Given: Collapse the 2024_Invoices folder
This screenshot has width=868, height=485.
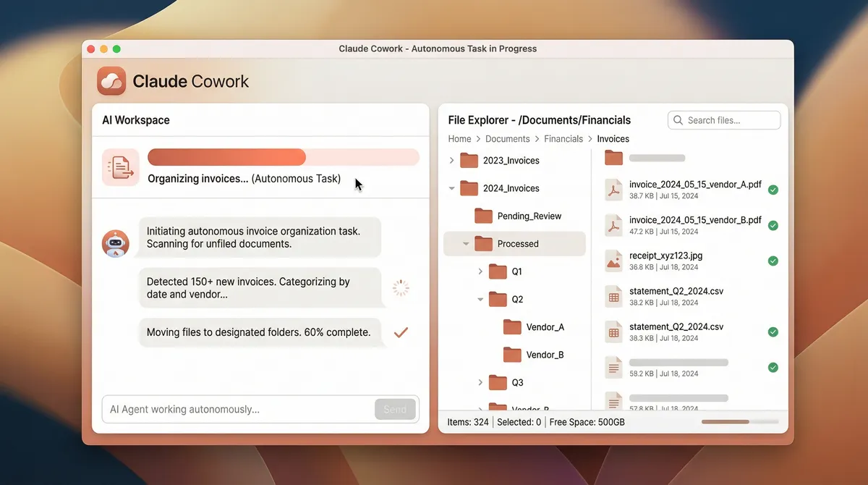Looking at the screenshot, I should pyautogui.click(x=452, y=188).
